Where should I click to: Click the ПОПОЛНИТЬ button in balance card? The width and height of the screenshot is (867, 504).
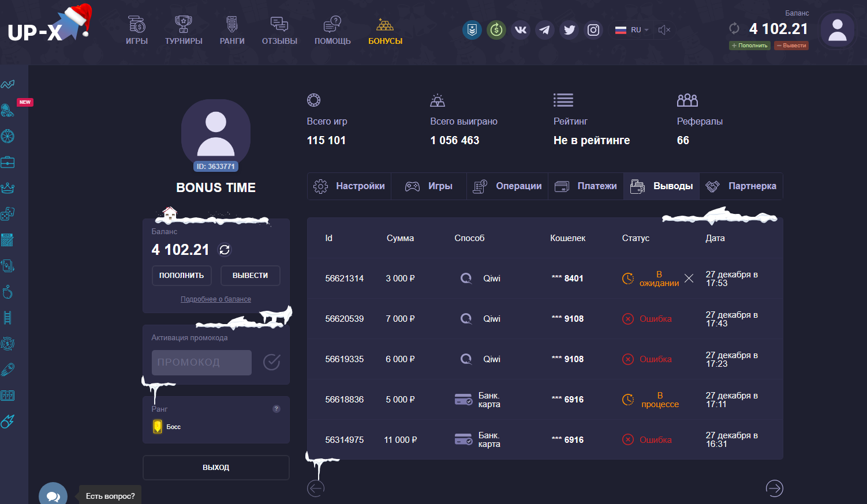tap(181, 276)
